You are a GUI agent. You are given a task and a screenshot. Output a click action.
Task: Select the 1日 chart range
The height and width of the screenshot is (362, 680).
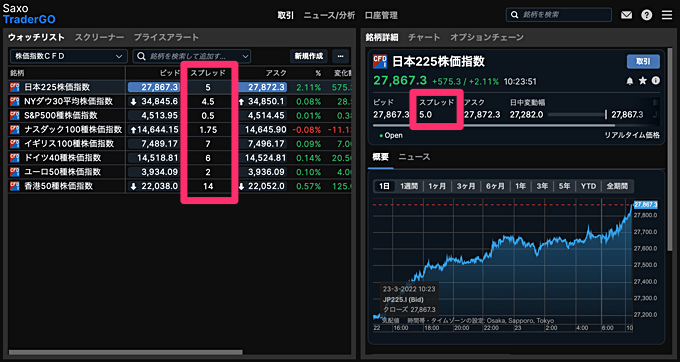[384, 186]
